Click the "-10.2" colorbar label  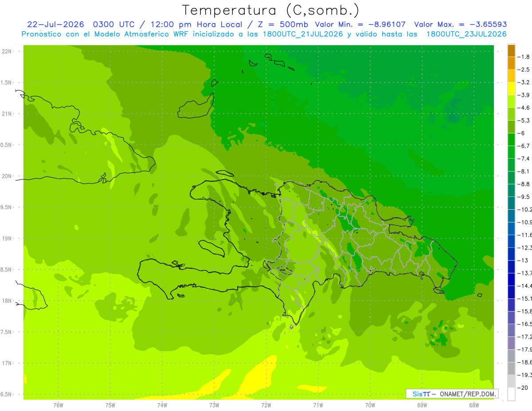(524, 210)
